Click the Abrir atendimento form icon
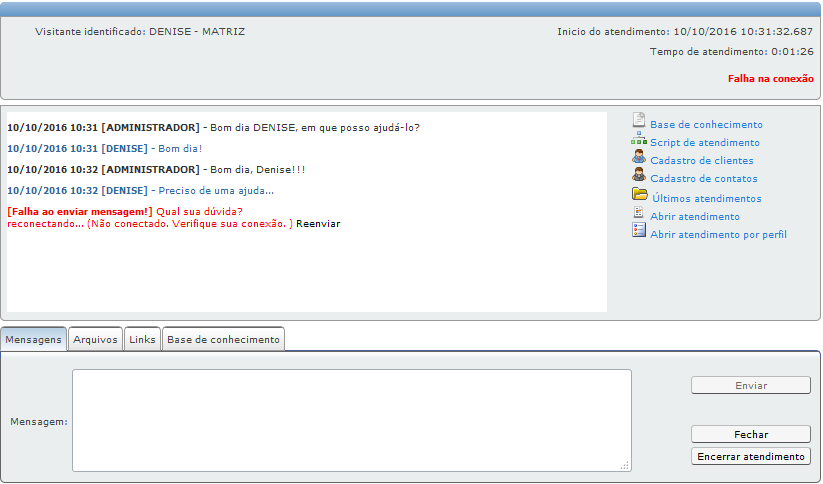This screenshot has width=823, height=484. click(x=638, y=213)
